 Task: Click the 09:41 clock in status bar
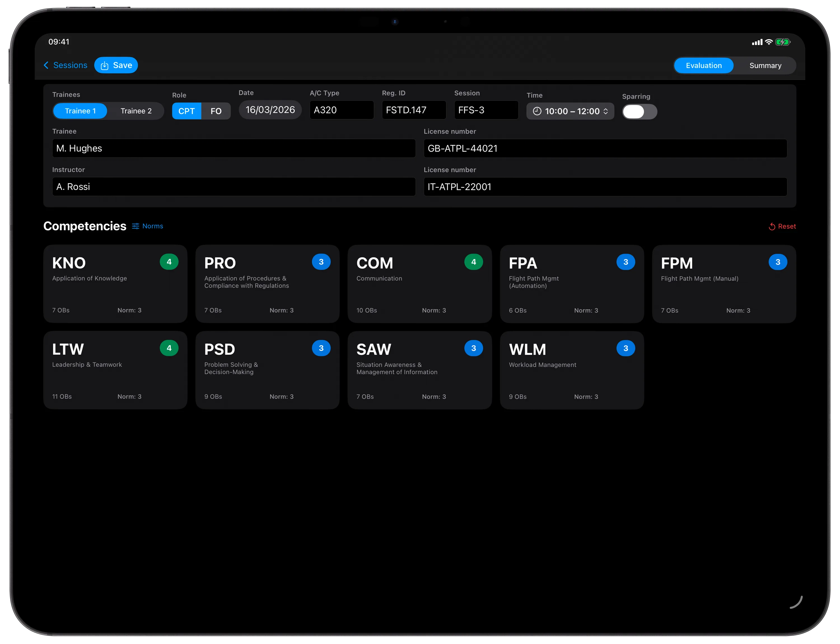pyautogui.click(x=59, y=42)
